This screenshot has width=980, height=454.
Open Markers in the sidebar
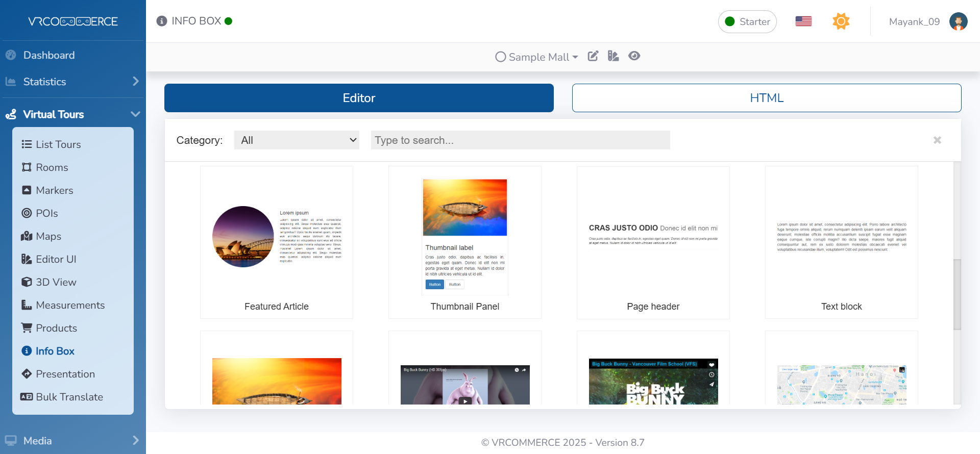pos(54,190)
